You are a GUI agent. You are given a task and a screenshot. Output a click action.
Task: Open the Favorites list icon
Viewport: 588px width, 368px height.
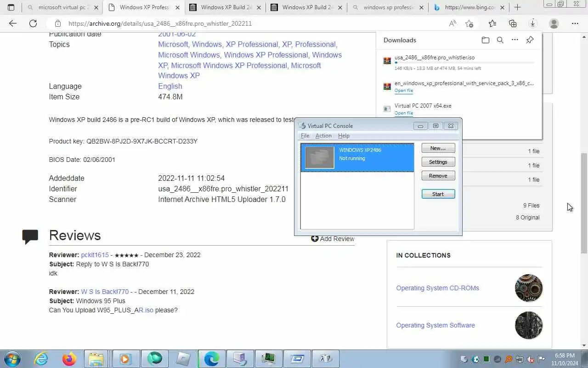(x=492, y=23)
